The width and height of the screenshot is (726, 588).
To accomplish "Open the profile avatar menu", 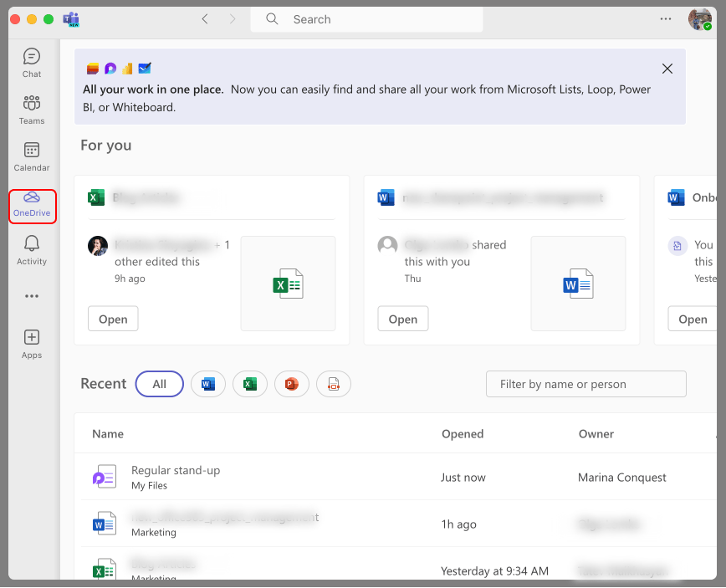I will coord(699,19).
